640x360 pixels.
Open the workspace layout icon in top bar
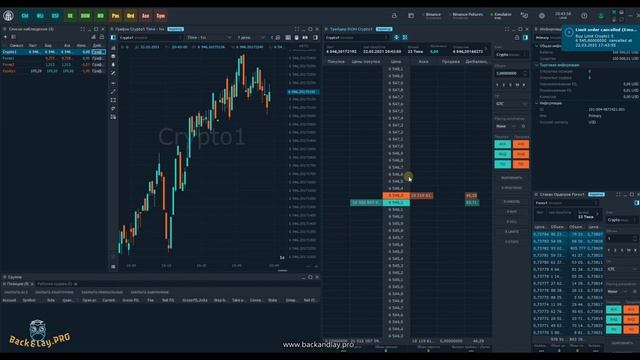[411, 16]
